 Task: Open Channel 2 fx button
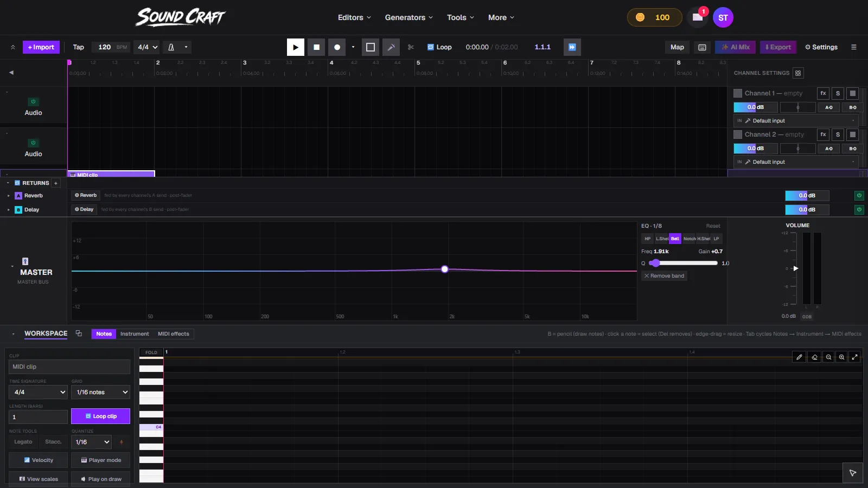(x=823, y=134)
